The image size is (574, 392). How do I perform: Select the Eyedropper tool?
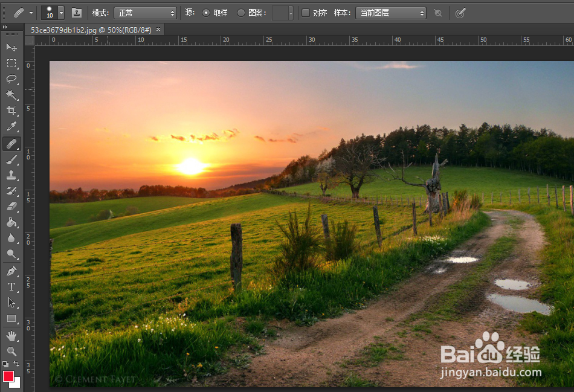click(11, 127)
